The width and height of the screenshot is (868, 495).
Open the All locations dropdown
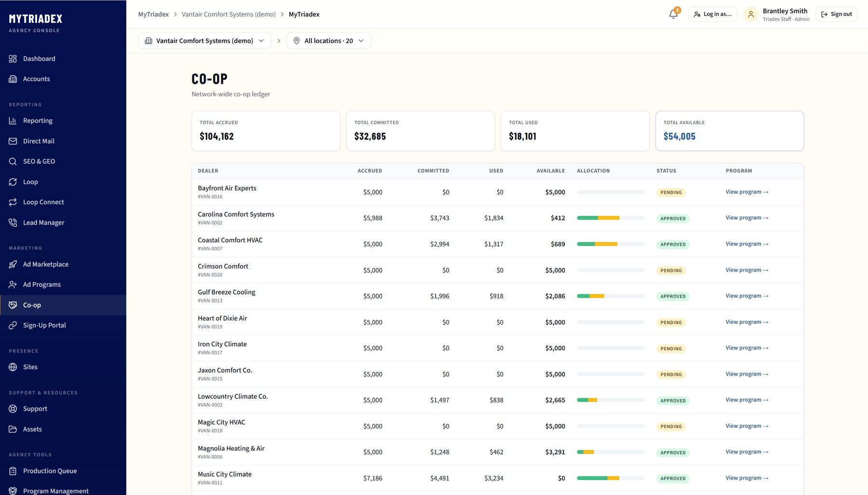click(329, 41)
